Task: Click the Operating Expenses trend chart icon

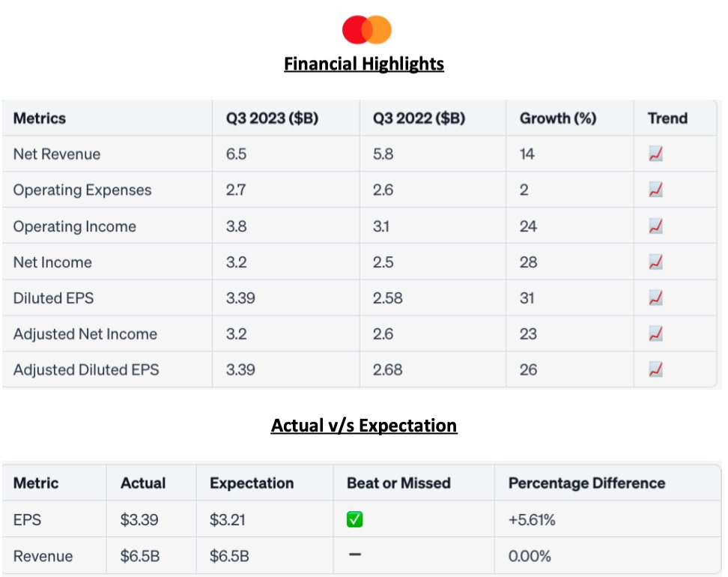Action: 656,190
